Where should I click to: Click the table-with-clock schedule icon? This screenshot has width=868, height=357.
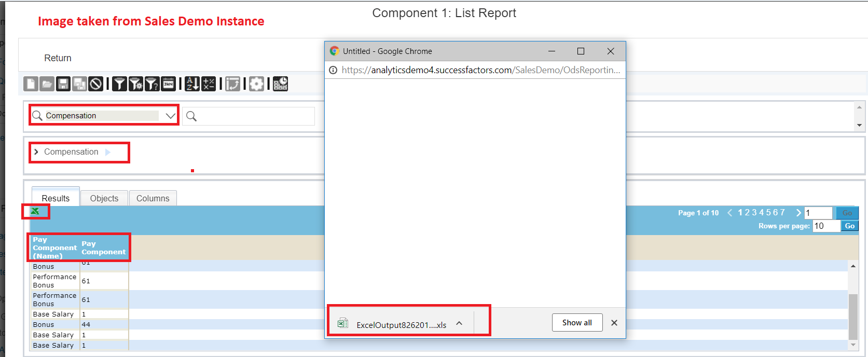tap(281, 84)
